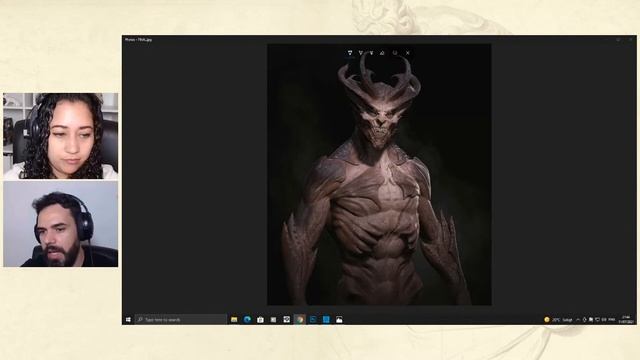Select the bearded man's webcam feed
Image resolution: width=640 pixels, height=360 pixels.
click(x=61, y=224)
